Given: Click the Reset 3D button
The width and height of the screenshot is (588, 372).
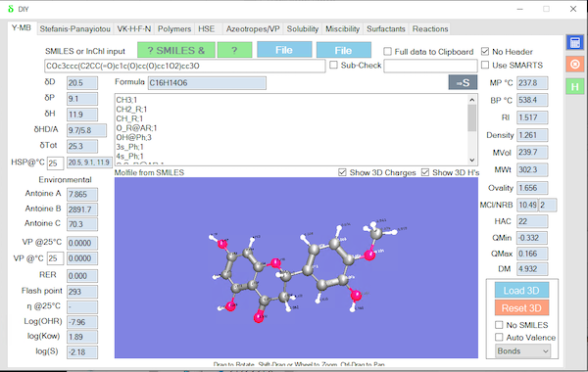Looking at the screenshot, I should (521, 308).
